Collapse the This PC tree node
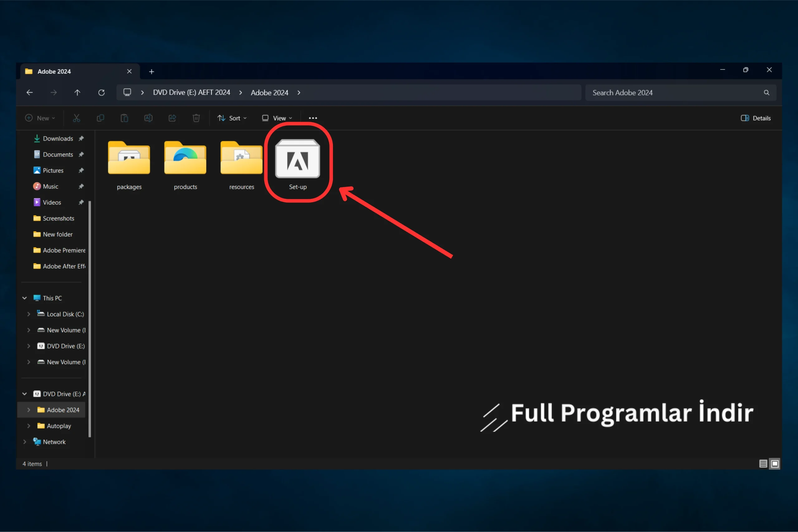This screenshot has height=532, width=798. click(x=24, y=298)
